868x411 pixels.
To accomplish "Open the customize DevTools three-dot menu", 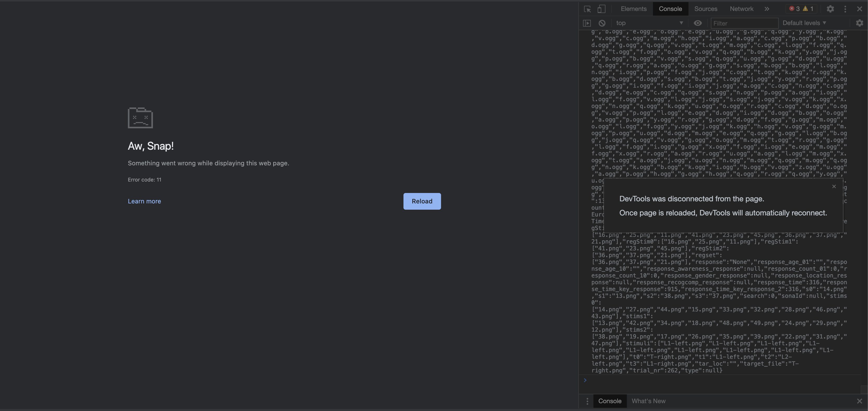I will [x=845, y=9].
